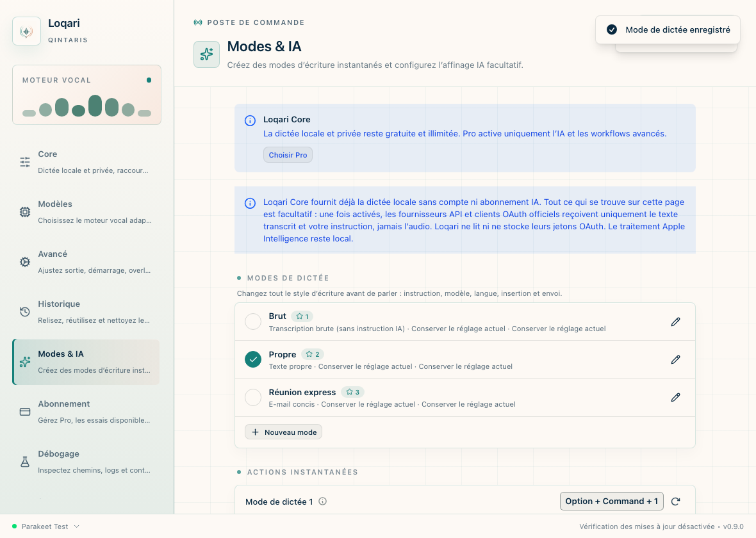Open the Modèles section
Viewport: 756px width, 538px height.
pyautogui.click(x=86, y=212)
